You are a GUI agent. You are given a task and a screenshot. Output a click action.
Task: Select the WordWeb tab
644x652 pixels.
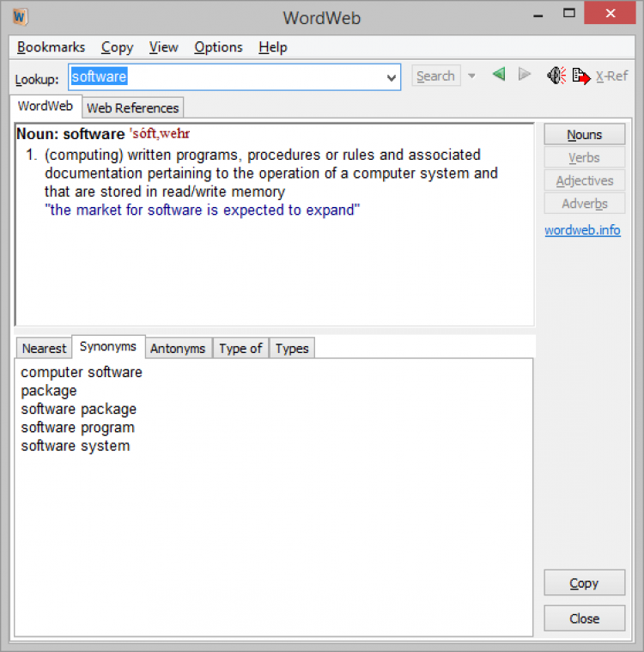tap(46, 106)
